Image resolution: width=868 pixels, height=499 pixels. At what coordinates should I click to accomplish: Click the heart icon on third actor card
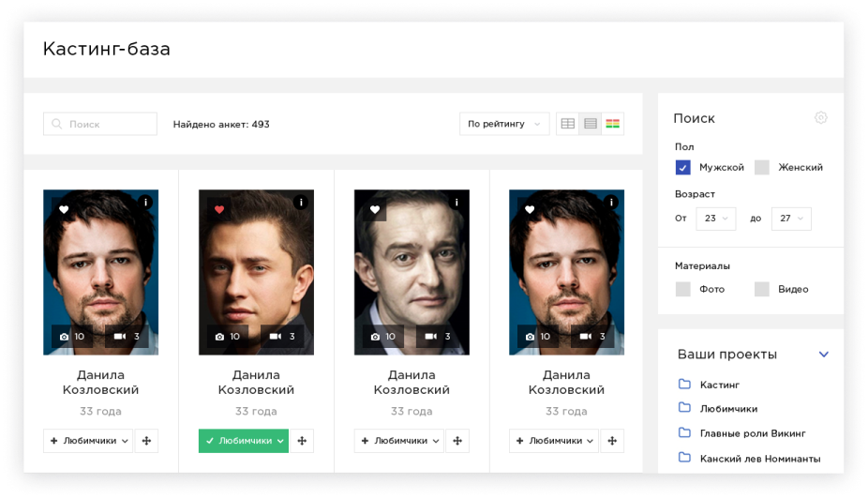click(x=375, y=209)
